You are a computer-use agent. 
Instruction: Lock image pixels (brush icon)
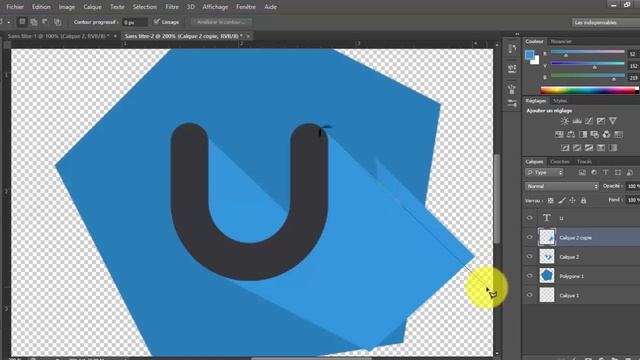tap(562, 200)
